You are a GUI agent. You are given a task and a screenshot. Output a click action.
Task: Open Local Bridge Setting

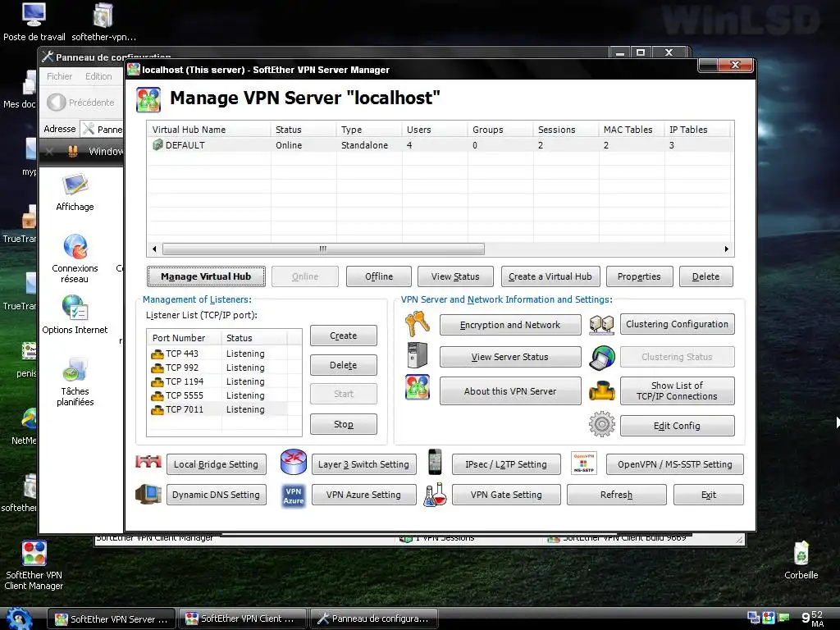(x=216, y=464)
